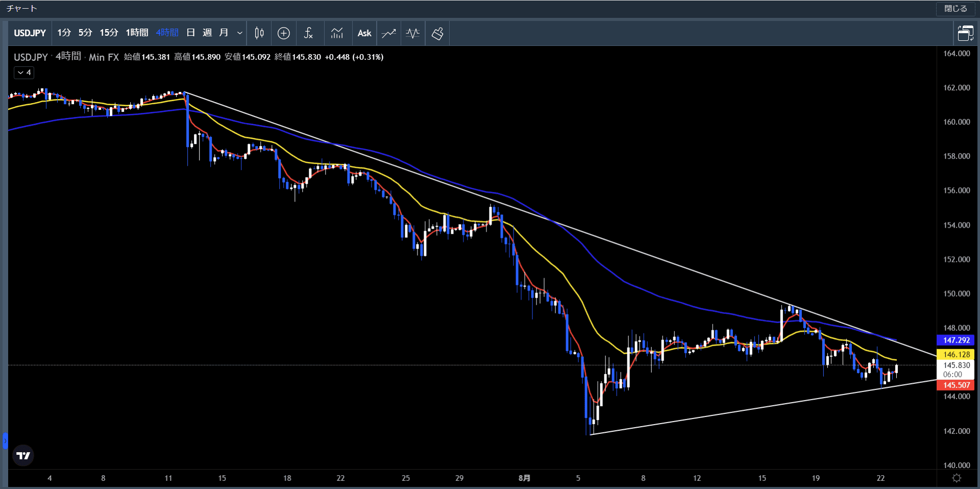Click the blue 147.292 price label

coord(956,340)
